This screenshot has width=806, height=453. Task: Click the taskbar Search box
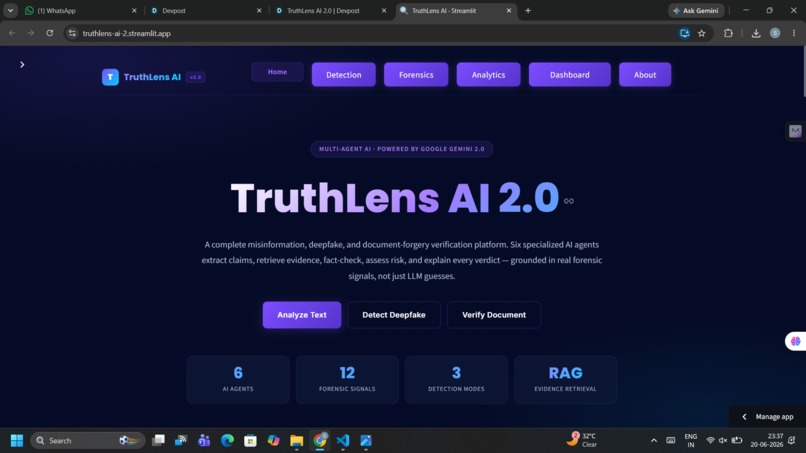(x=87, y=441)
